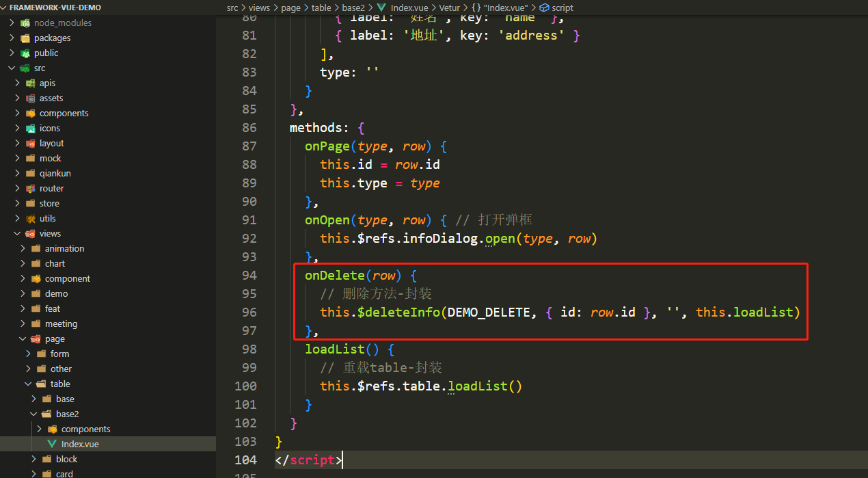Click the src folder icon

(25, 68)
